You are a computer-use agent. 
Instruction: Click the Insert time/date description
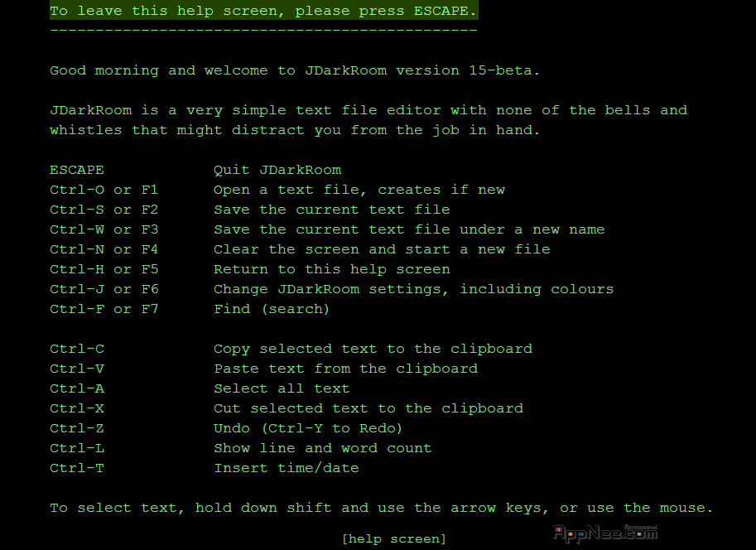coord(287,468)
